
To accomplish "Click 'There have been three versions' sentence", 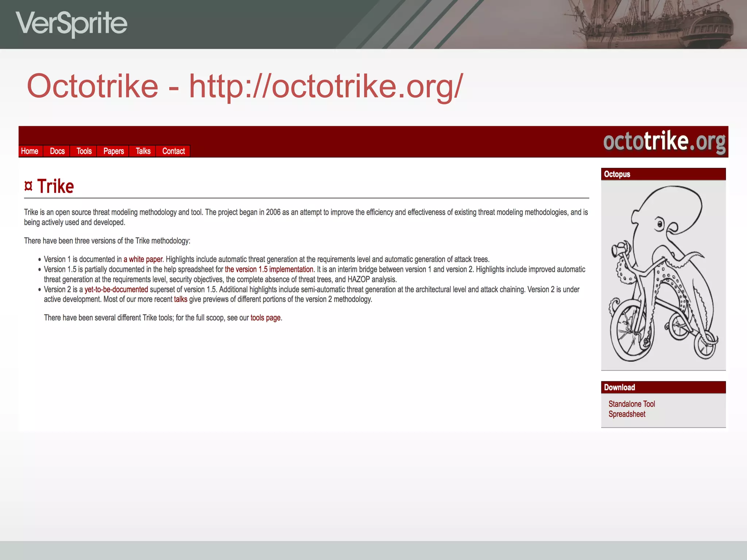I will pyautogui.click(x=107, y=241).
